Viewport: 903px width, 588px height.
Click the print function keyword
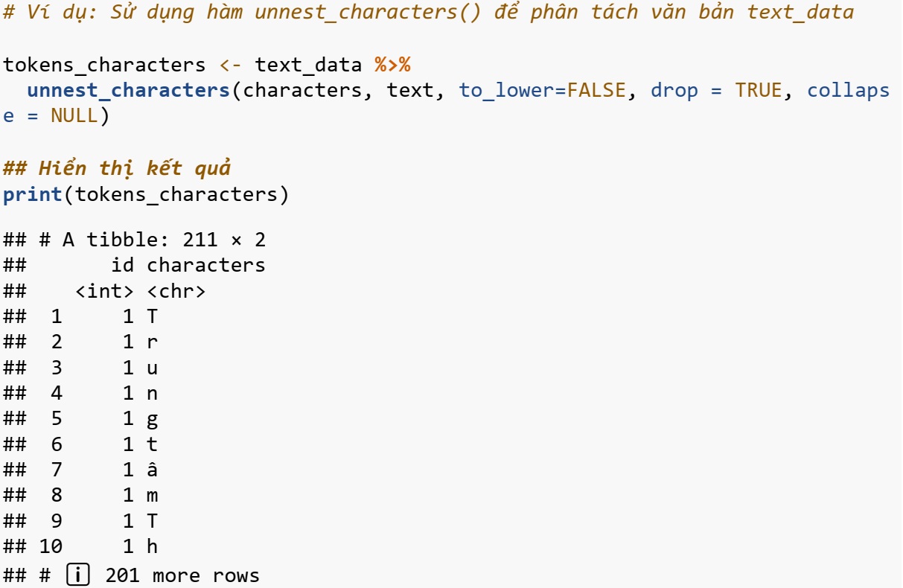point(33,195)
